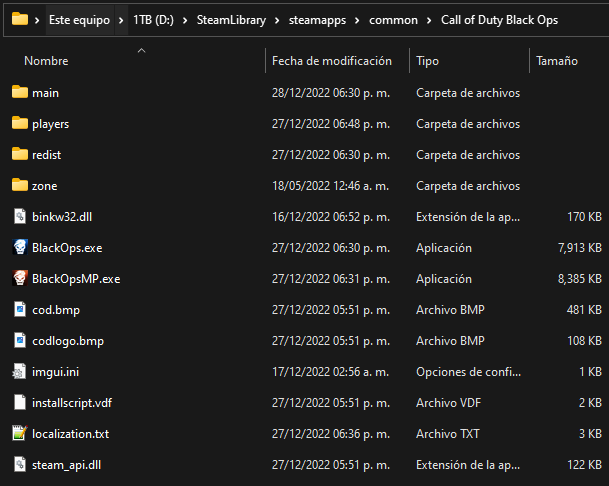Select the zone folder name
The height and width of the screenshot is (486, 609).
[44, 186]
